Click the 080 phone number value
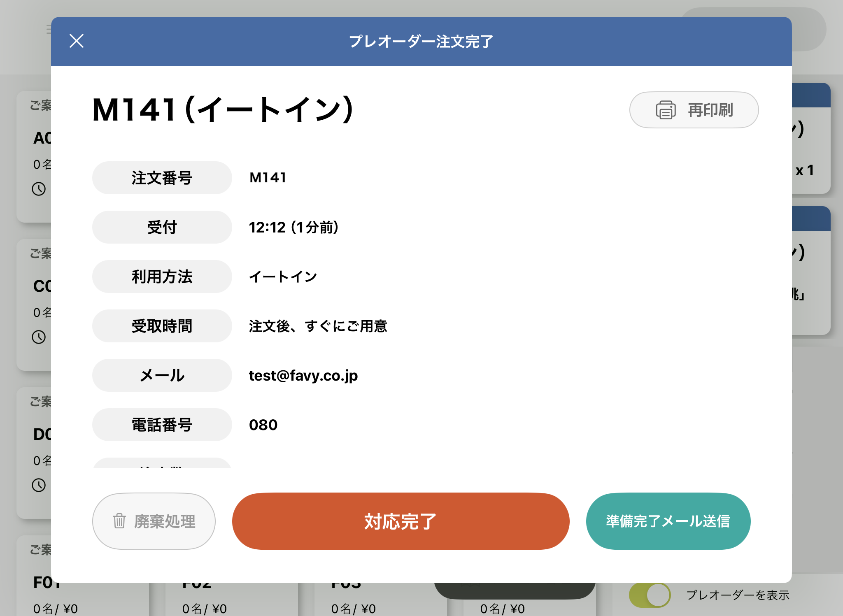The height and width of the screenshot is (616, 843). point(263,425)
